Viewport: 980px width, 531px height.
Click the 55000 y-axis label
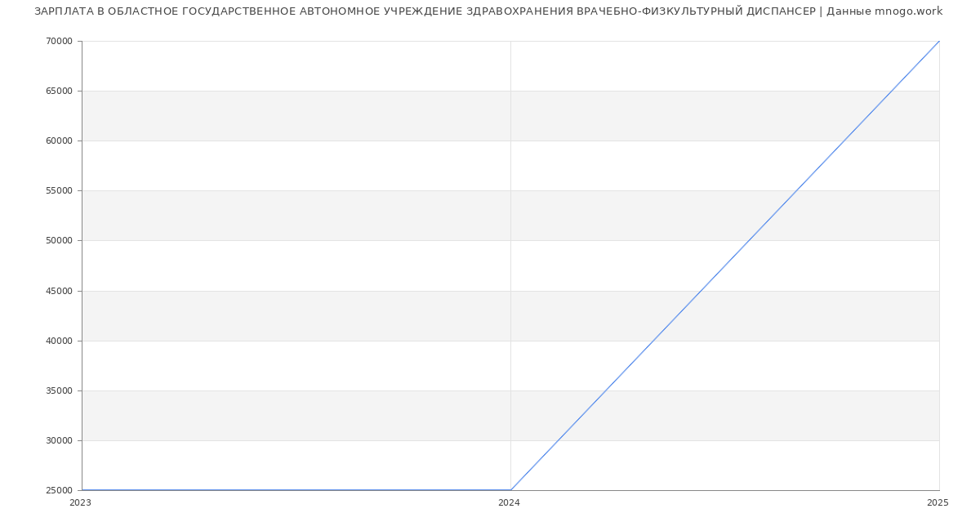59,190
